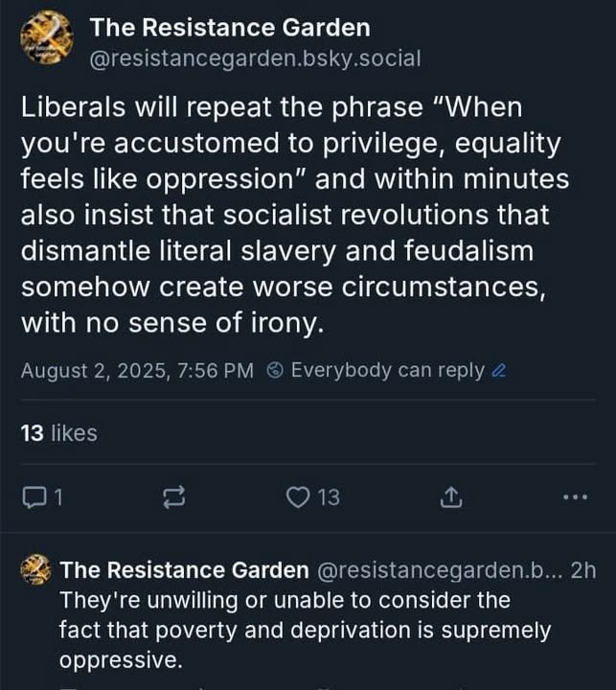
Task: Edit reply settings via pencil icon
Action: click(x=497, y=371)
